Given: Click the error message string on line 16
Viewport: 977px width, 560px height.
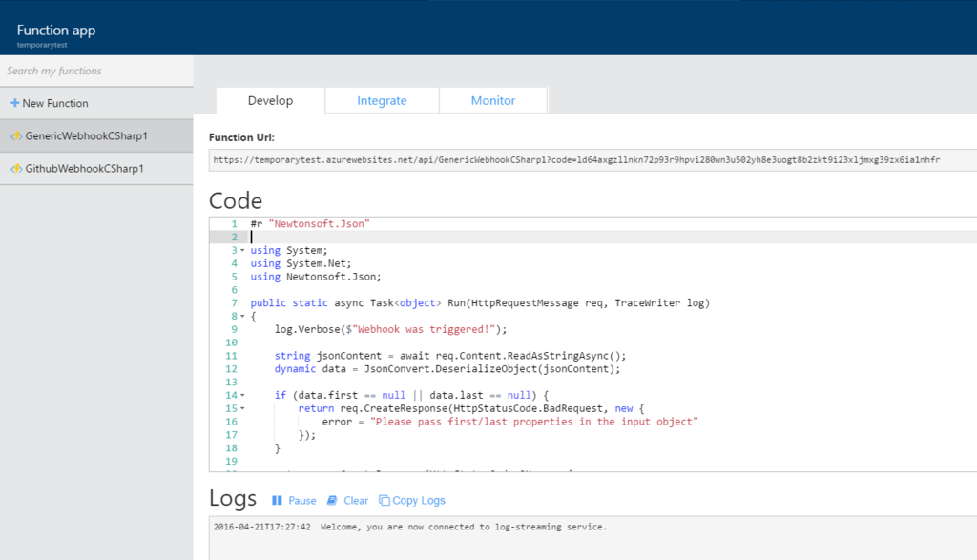Looking at the screenshot, I should [534, 422].
